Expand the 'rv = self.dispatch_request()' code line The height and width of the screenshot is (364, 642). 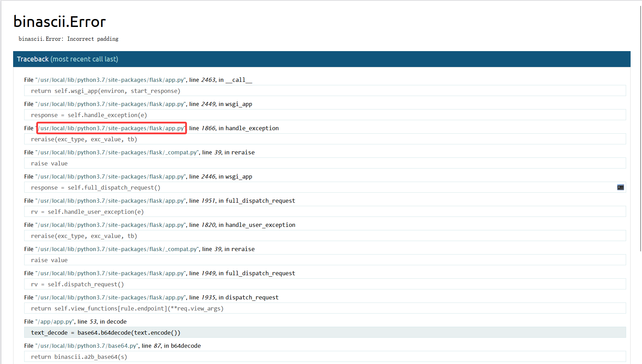point(77,284)
